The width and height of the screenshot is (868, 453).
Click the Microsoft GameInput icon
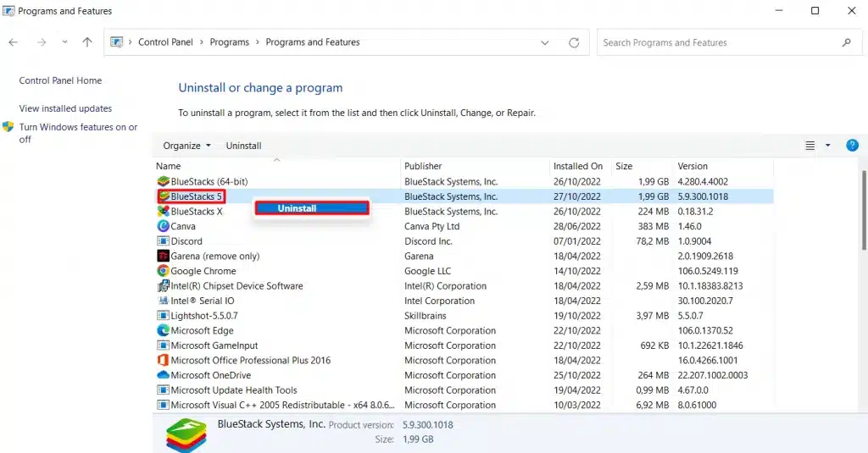point(163,345)
